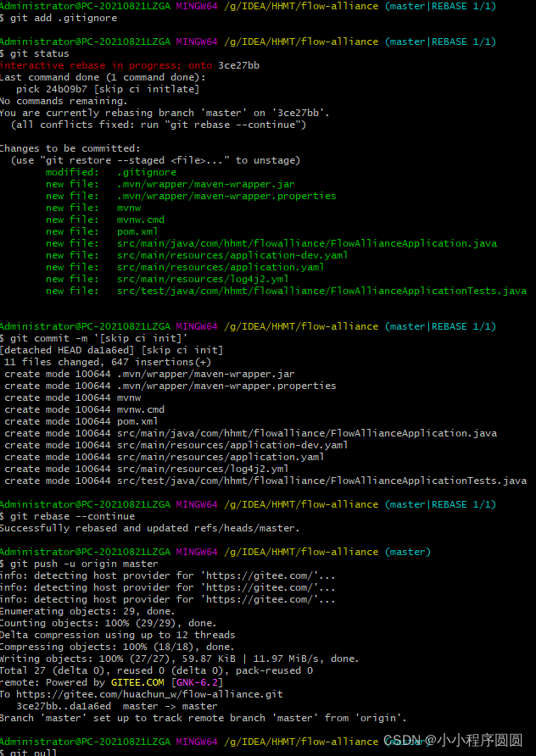
Task: Click the 'all conflicts fixed' hint line
Action: pos(159,125)
